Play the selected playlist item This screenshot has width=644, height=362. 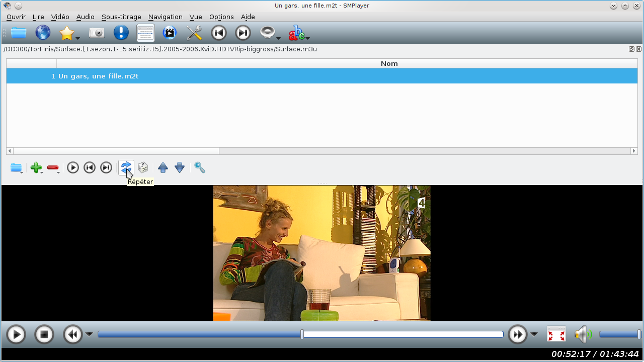[73, 167]
